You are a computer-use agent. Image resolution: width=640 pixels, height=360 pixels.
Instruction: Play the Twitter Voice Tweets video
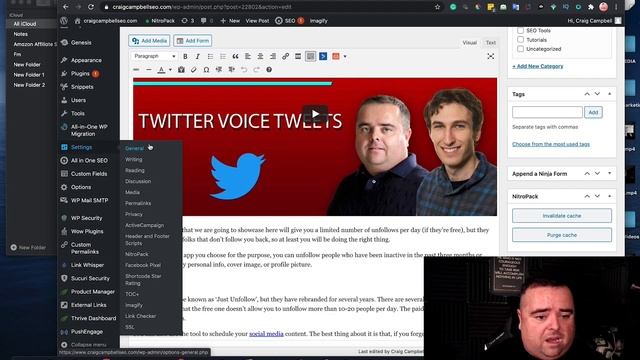coord(315,114)
